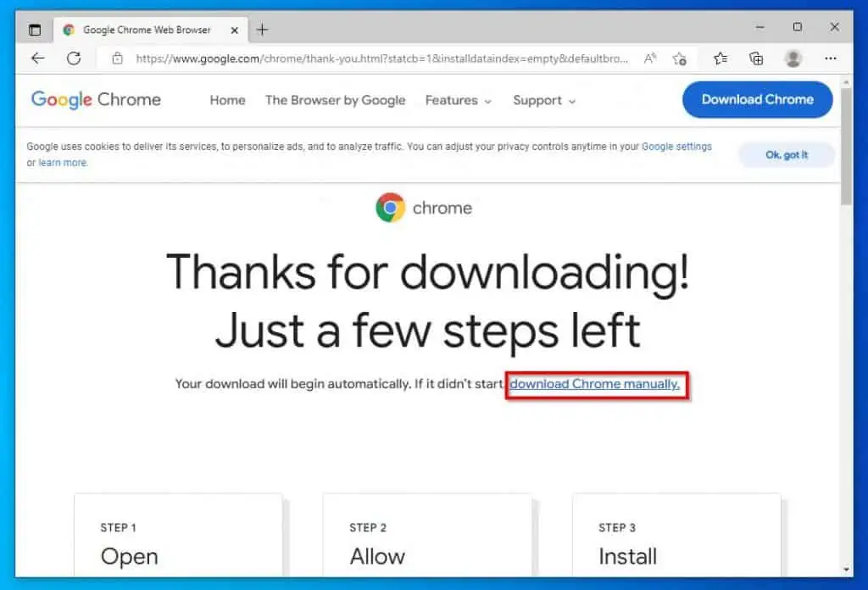View site information lock icon
Screen dimensions: 868x590
117,58
